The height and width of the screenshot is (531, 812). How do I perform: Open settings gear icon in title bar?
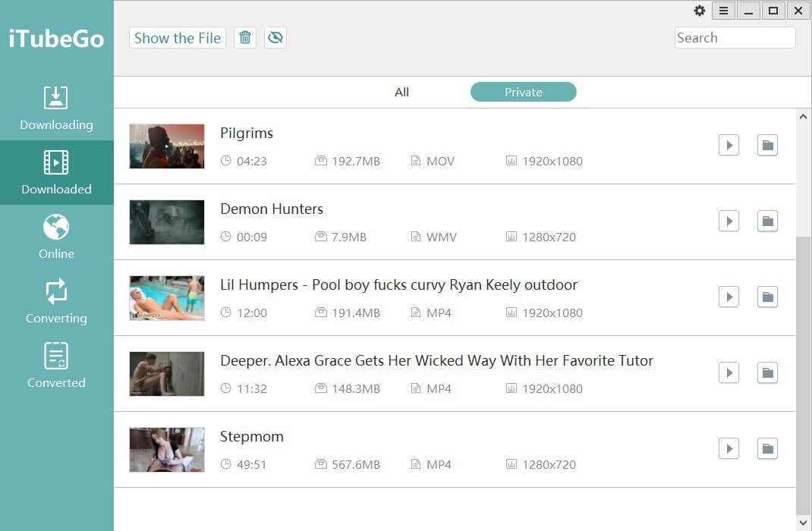click(x=700, y=11)
